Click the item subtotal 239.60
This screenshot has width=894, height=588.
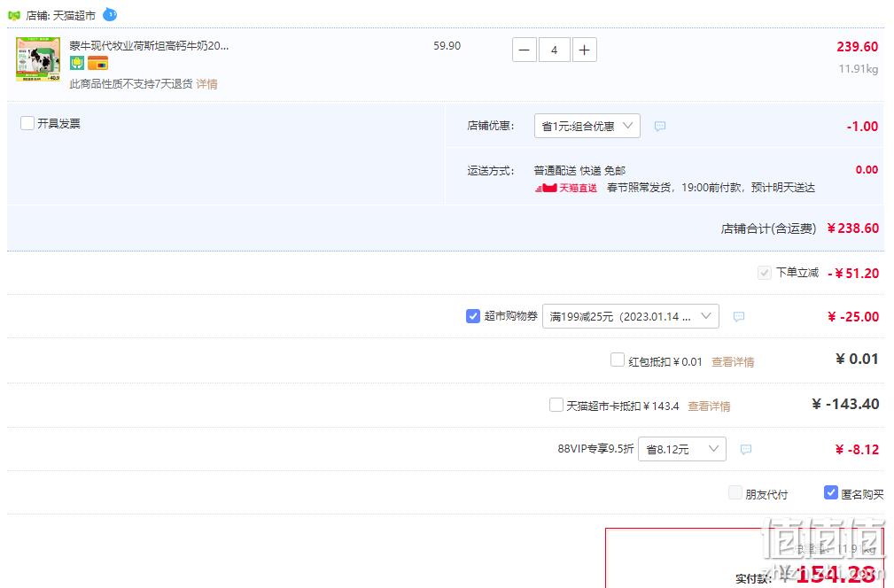[x=857, y=47]
